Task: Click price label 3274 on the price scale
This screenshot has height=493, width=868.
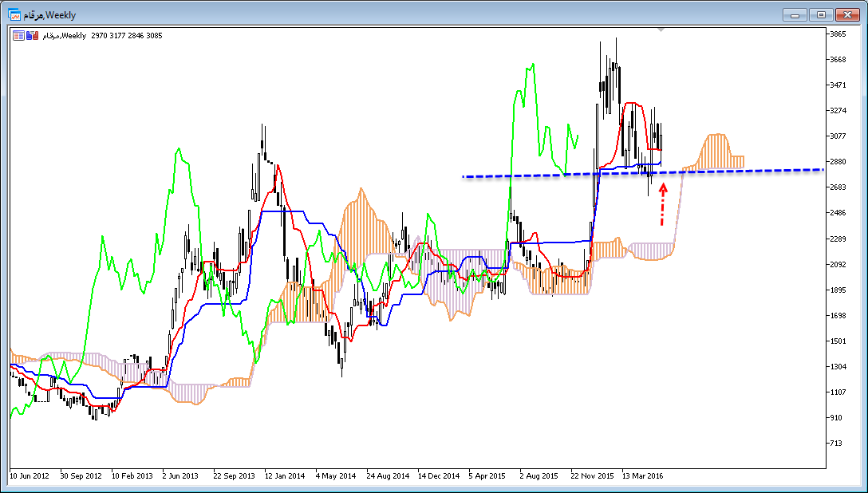Action: point(838,111)
